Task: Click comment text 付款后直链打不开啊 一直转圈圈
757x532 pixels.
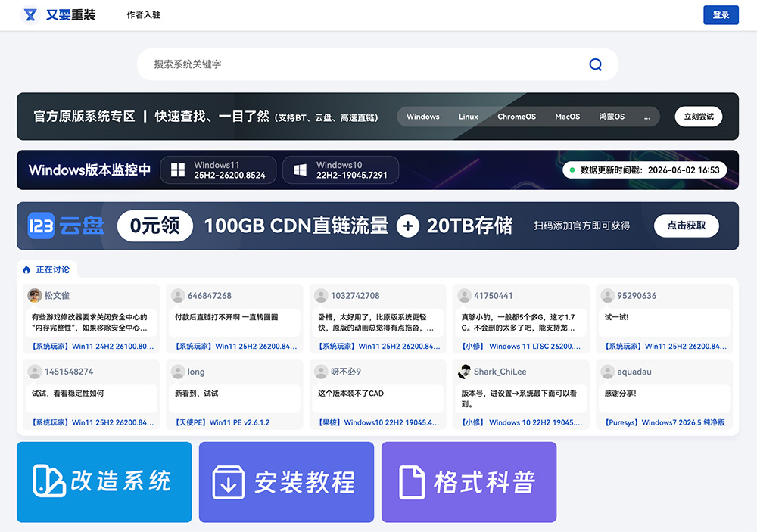Action: 226,317
